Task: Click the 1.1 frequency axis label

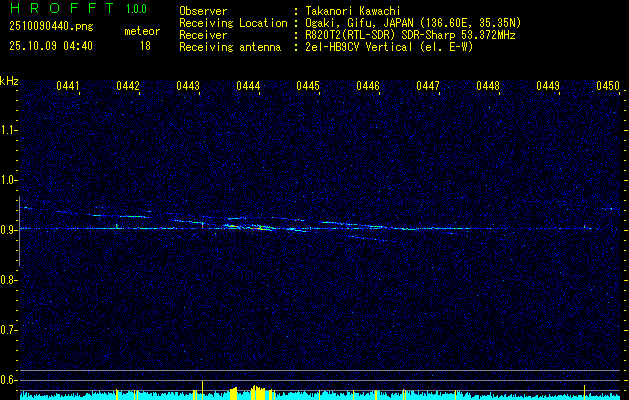Action: (9, 129)
